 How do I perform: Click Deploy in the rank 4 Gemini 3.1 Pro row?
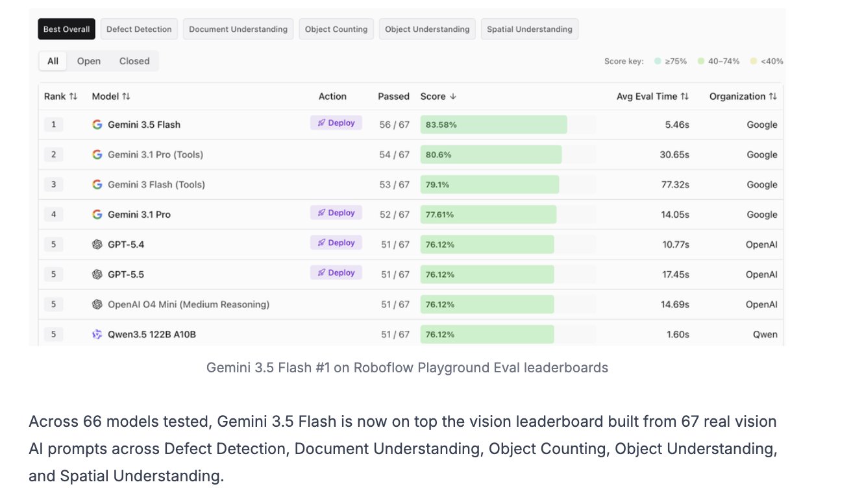pos(336,213)
